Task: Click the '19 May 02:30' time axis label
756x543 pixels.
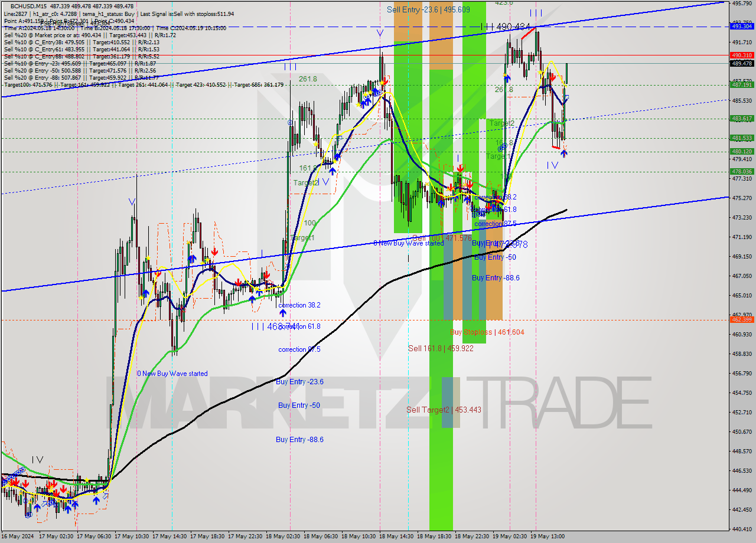Action: (510, 537)
